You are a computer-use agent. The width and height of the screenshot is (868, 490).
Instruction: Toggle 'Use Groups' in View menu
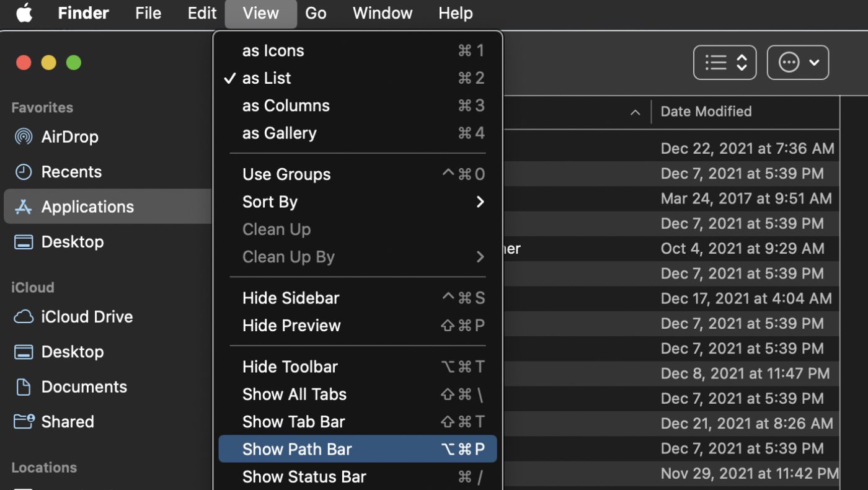tap(286, 174)
